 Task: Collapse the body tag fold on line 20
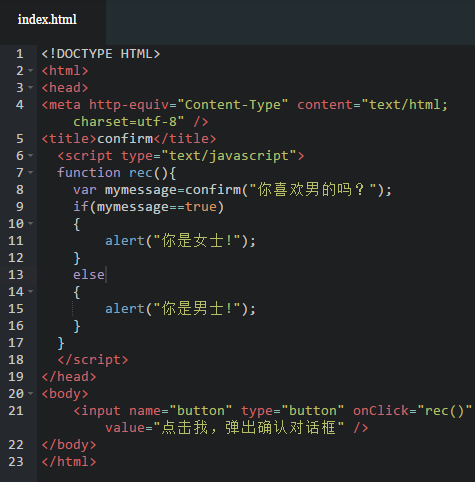click(x=31, y=394)
